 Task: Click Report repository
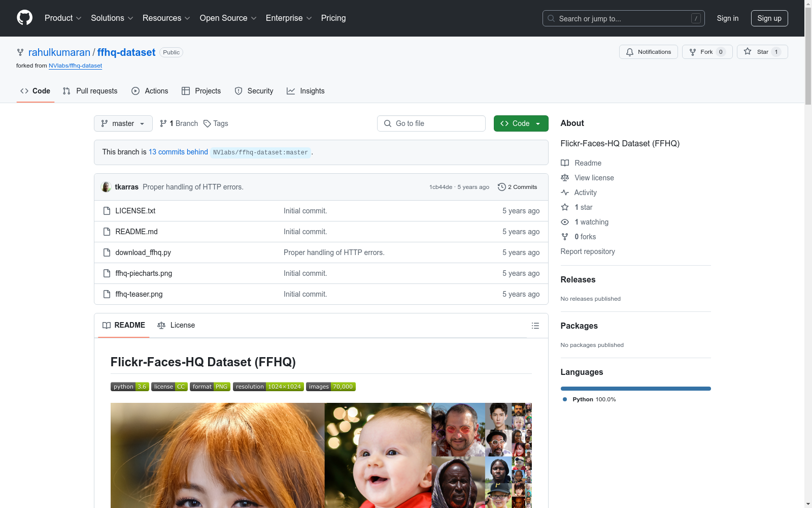click(x=588, y=251)
